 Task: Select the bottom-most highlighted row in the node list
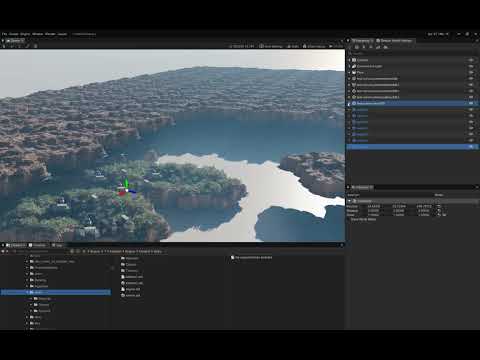[x=412, y=147]
